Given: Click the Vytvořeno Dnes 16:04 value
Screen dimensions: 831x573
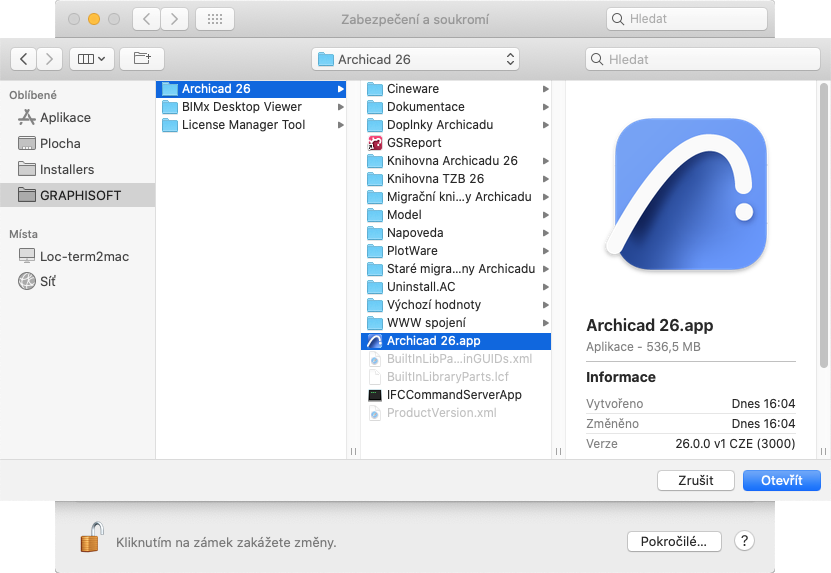Looking at the screenshot, I should coord(763,404).
